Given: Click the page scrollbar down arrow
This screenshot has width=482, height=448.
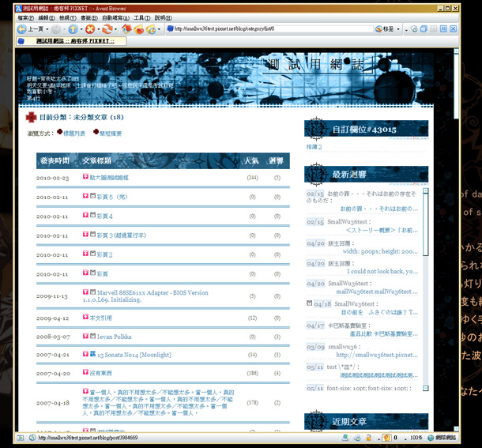Looking at the screenshot, I should click(x=456, y=428).
